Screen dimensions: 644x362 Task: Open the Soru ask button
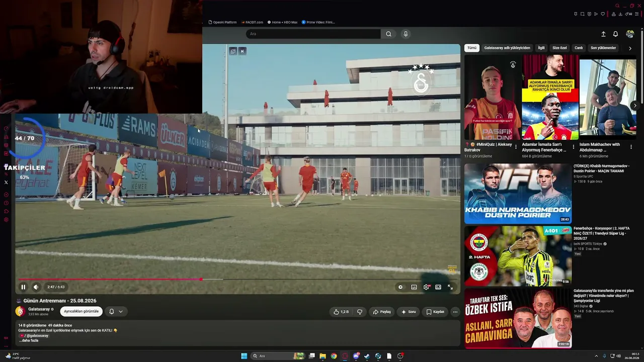point(408,312)
